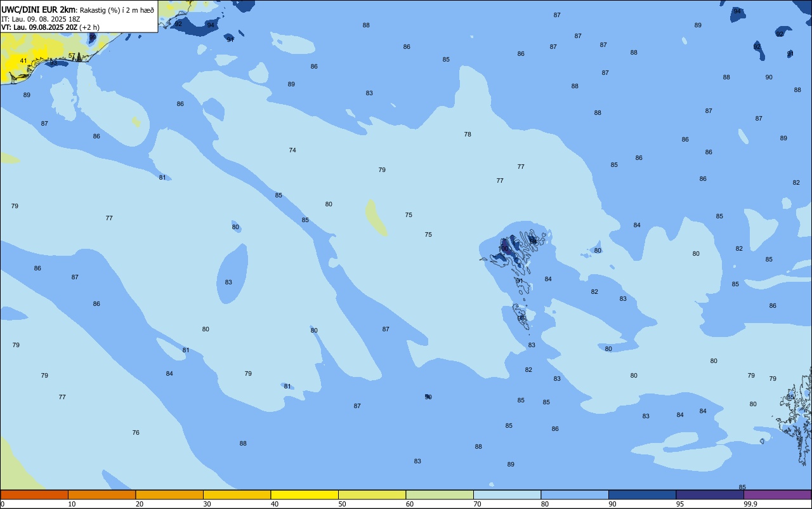Pick the 50–60 pale yellow legend swatch

click(x=372, y=494)
